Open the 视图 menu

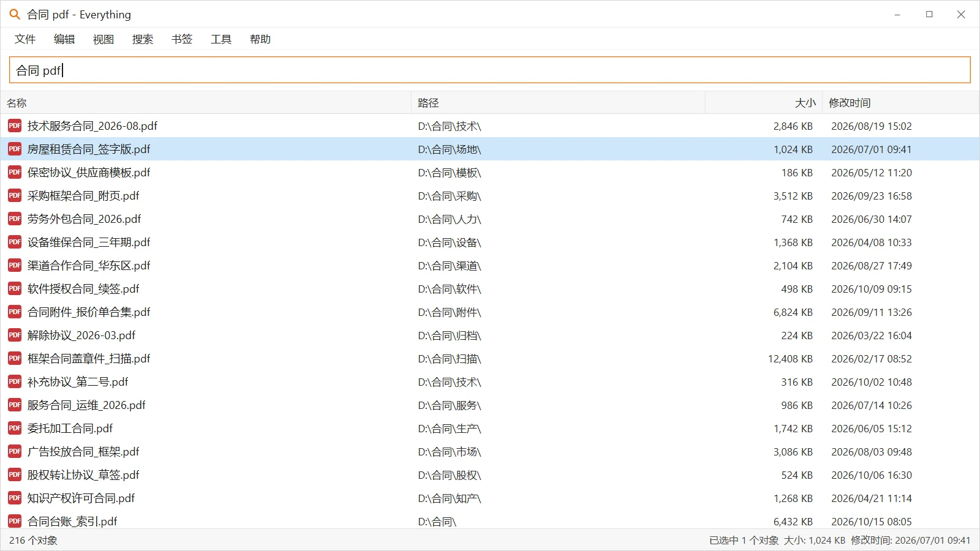(x=104, y=39)
